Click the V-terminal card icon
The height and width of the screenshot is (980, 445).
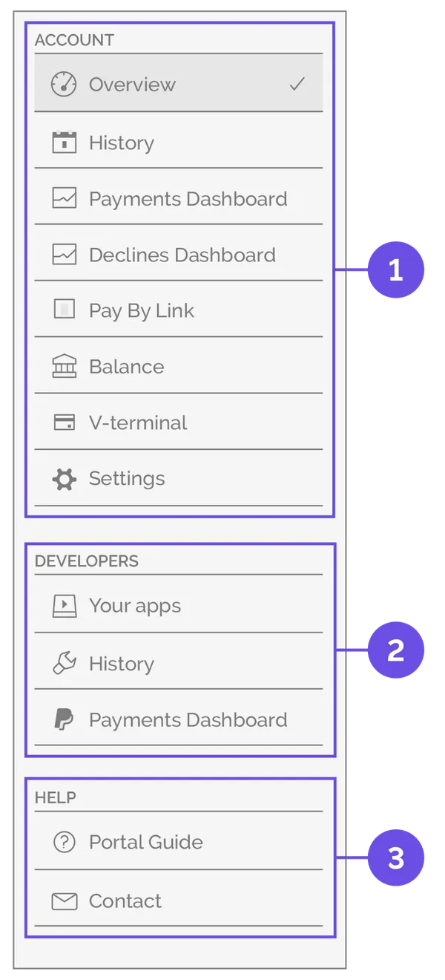click(x=63, y=422)
